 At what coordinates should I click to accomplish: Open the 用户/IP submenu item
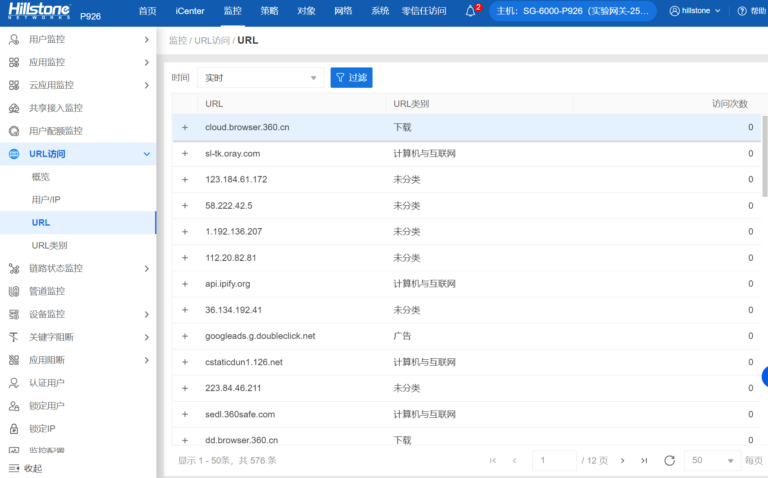coord(46,200)
